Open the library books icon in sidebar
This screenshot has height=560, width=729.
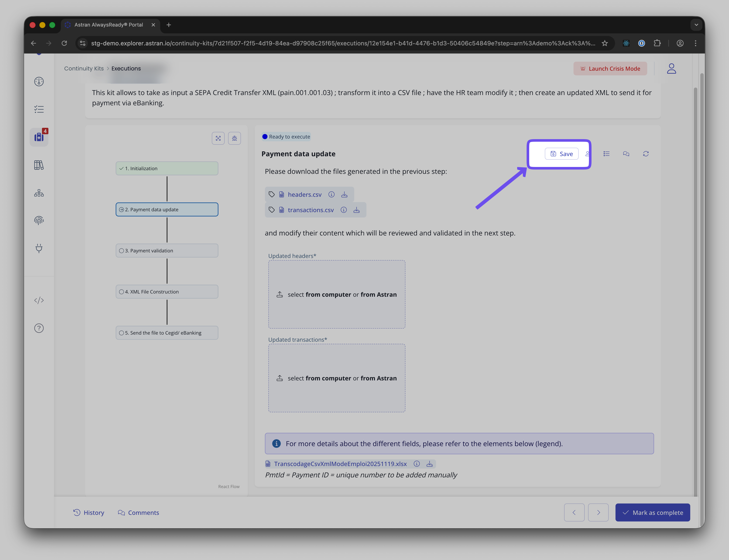pos(39,165)
